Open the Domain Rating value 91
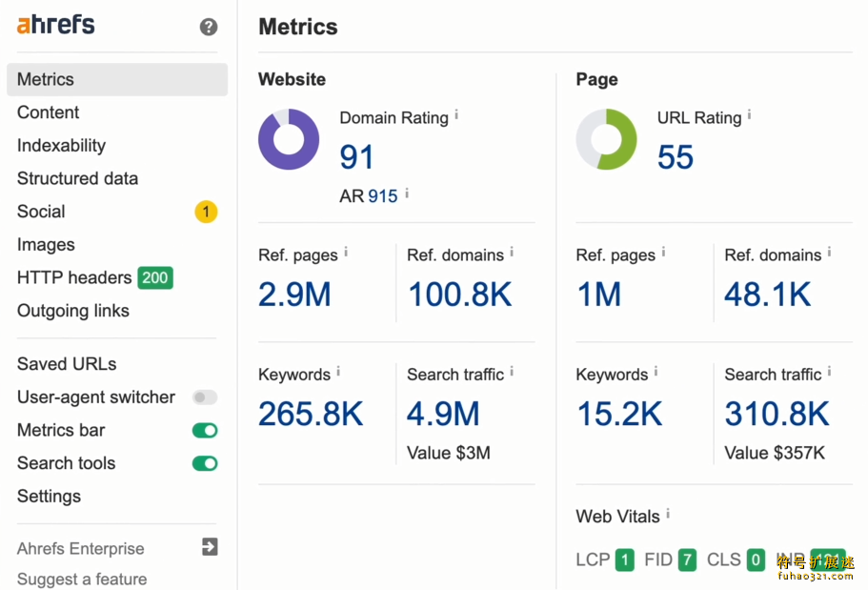Screen dimensions: 868x590 click(x=356, y=156)
